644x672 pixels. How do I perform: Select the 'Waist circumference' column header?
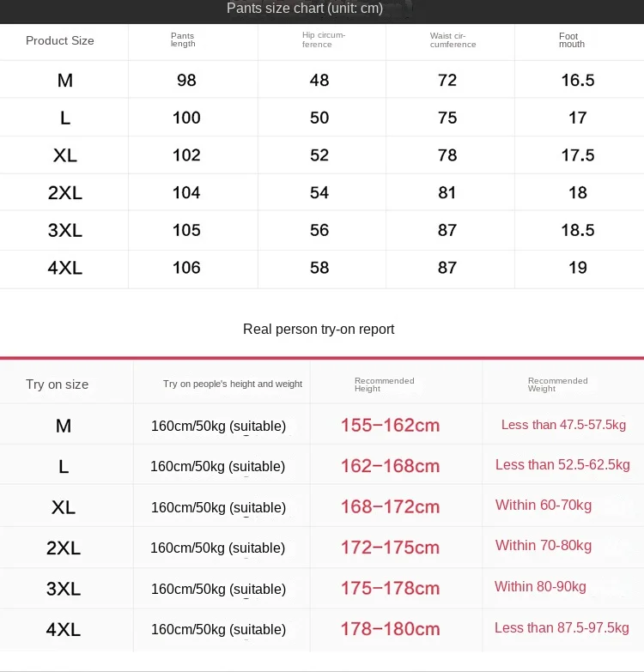point(453,40)
